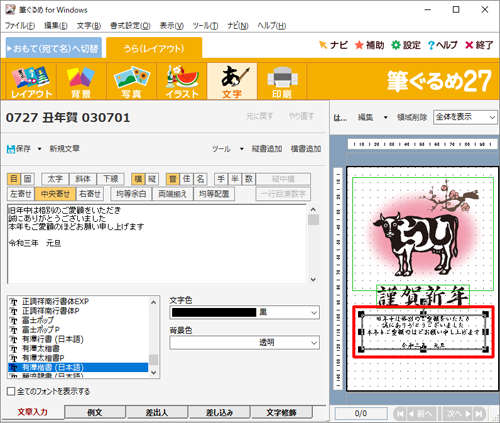Click 終了 to exit the app
This screenshot has width=500, height=423.
pos(479,45)
